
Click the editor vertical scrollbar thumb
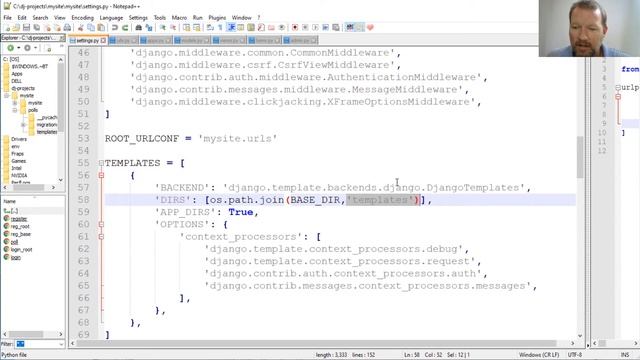pyautogui.click(x=580, y=157)
